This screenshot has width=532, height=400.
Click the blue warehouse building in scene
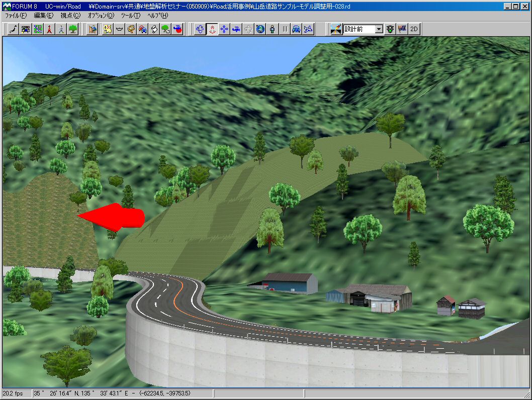point(290,283)
